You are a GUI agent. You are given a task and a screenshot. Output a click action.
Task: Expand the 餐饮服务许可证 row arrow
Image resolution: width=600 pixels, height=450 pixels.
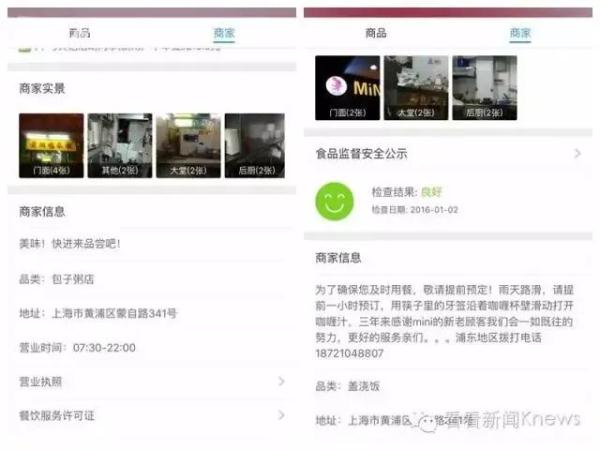[281, 414]
